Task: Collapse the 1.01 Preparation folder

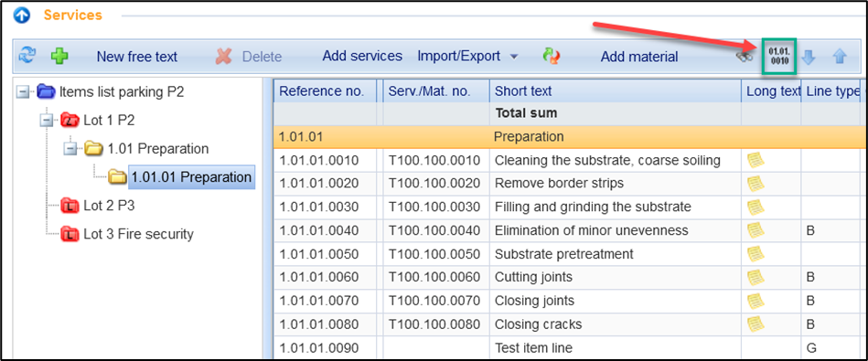Action: pos(70,148)
